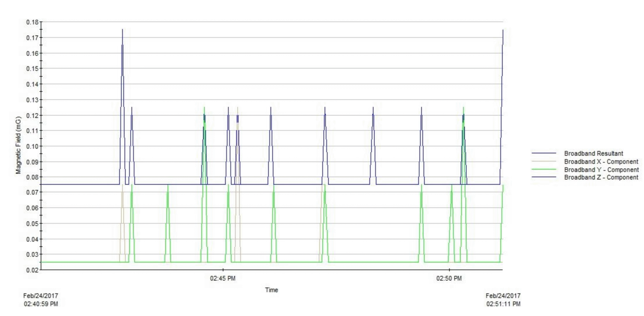The image size is (644, 316).
Task: Click the 0.10 y-axis tick label
Action: [x=32, y=146]
